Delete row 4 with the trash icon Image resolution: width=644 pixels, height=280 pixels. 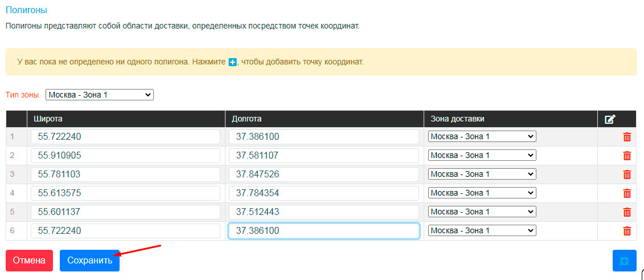click(x=627, y=193)
